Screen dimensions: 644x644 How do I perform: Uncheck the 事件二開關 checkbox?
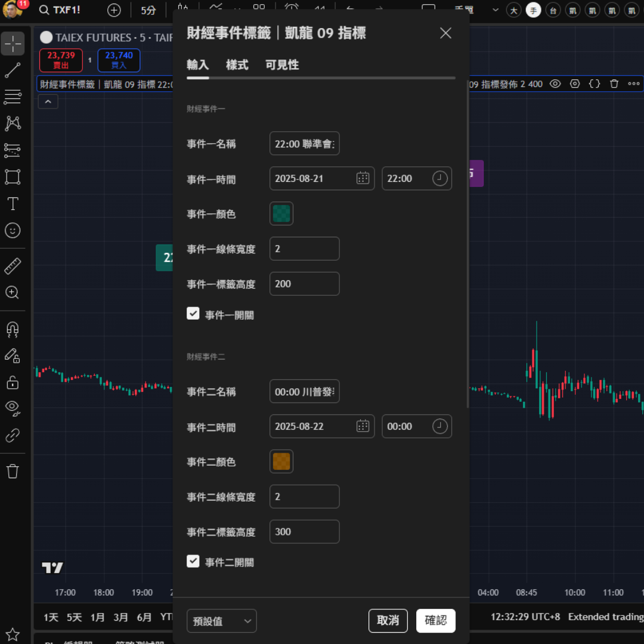click(193, 561)
